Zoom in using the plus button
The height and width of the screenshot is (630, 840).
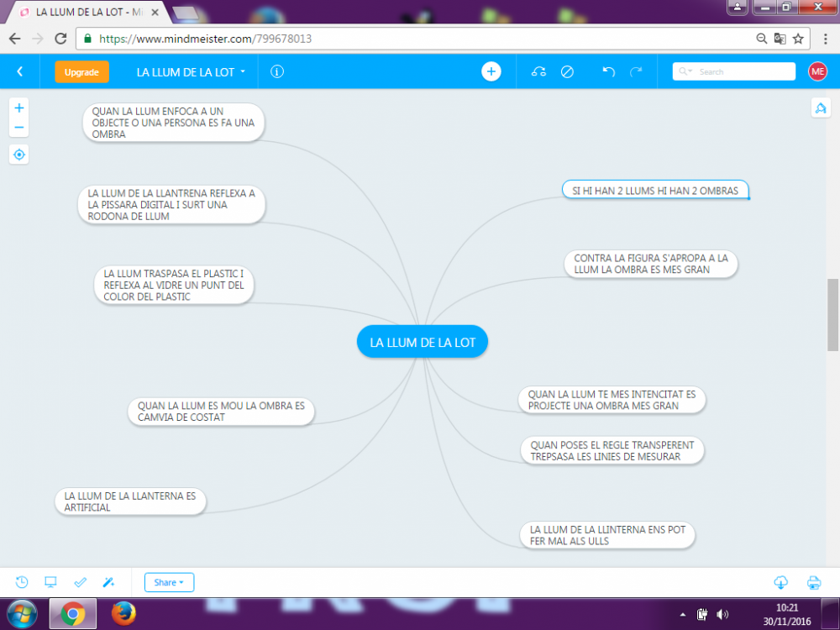(x=19, y=108)
